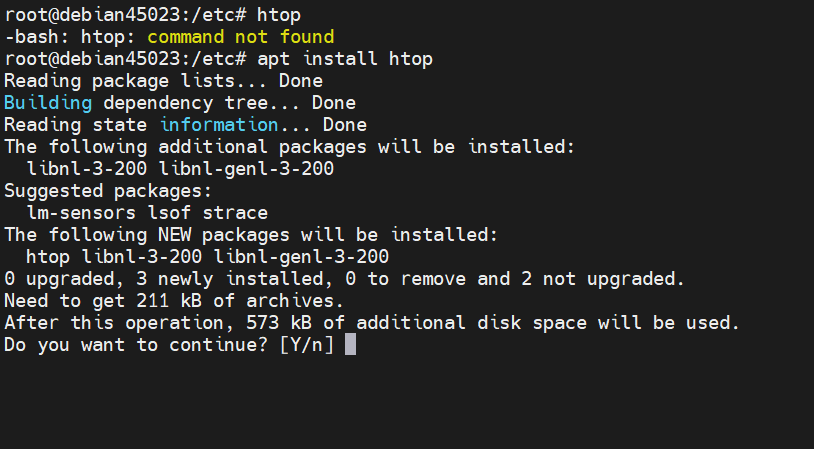Viewport: 814px width, 449px height.
Task: Click the "Reading package lists... Done" line
Action: click(163, 81)
